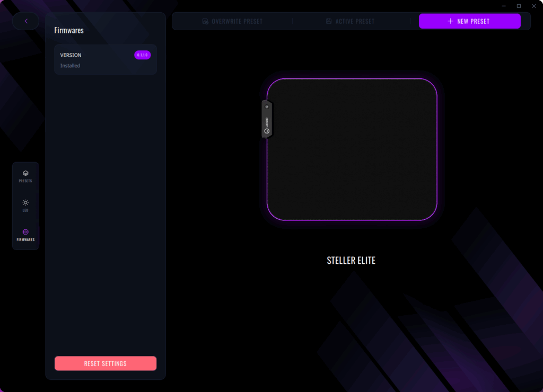Minimize the application window

503,6
